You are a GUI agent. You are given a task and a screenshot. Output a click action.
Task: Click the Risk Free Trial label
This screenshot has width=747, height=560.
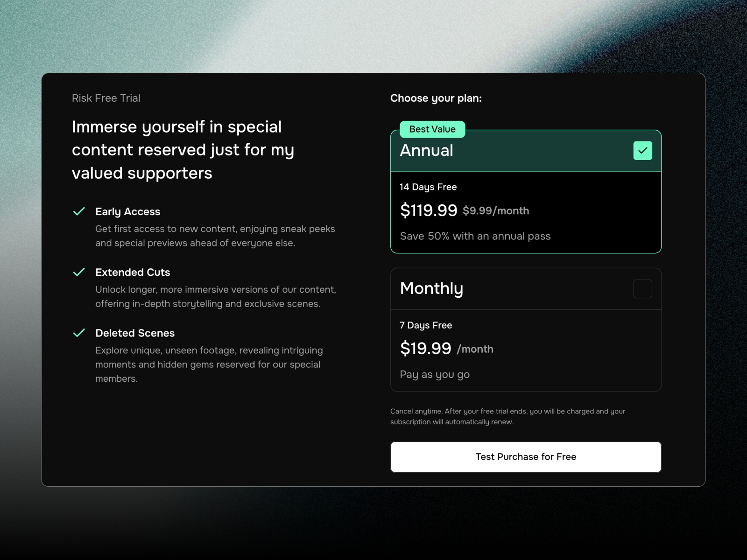[x=106, y=98]
